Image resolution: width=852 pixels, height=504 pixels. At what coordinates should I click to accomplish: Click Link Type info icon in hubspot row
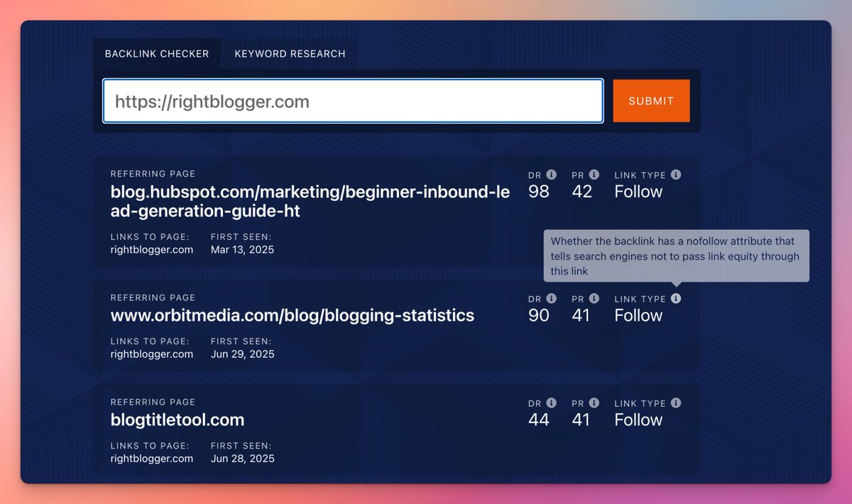point(676,175)
